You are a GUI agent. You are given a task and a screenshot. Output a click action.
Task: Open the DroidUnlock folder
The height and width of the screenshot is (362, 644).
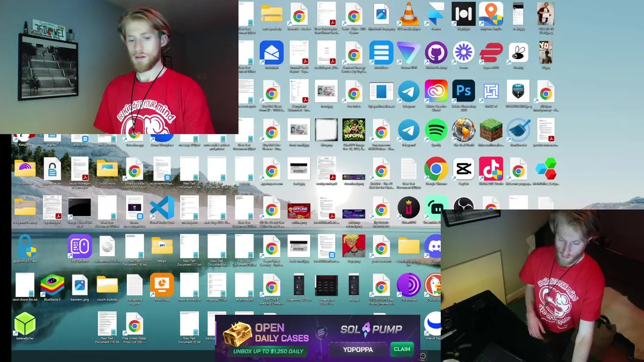(107, 169)
